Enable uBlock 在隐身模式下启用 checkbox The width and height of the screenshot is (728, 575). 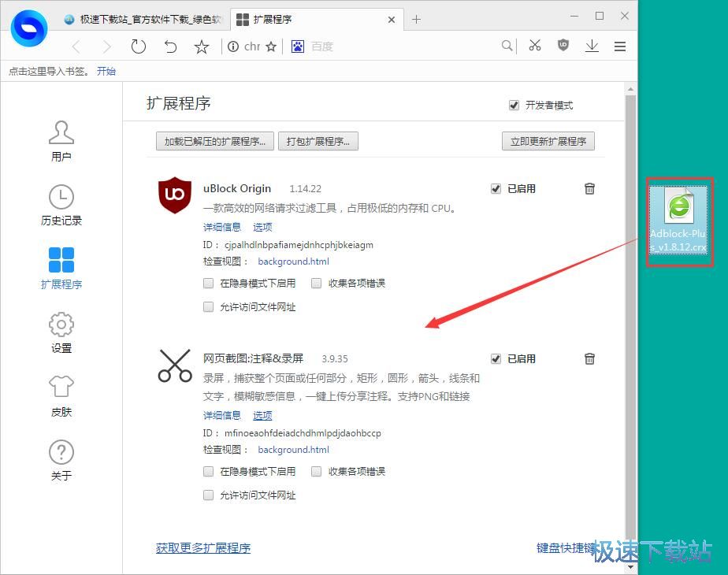click(x=209, y=283)
